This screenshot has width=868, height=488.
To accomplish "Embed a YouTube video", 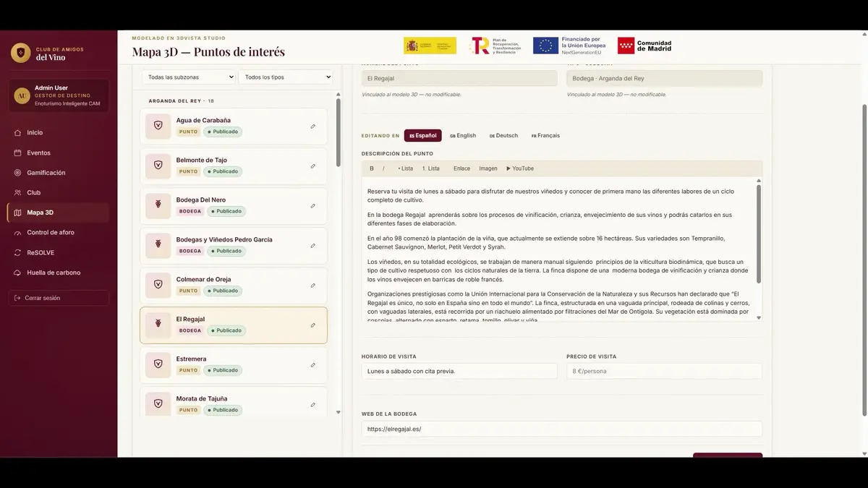I will (520, 168).
